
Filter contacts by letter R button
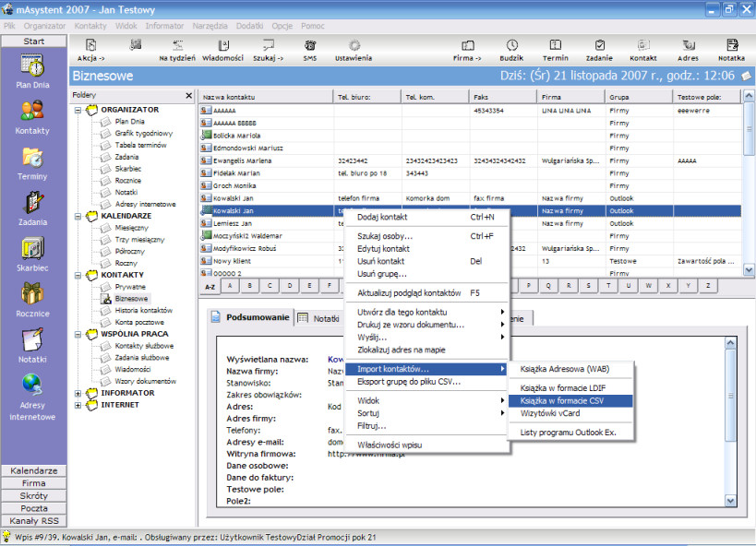pyautogui.click(x=569, y=286)
